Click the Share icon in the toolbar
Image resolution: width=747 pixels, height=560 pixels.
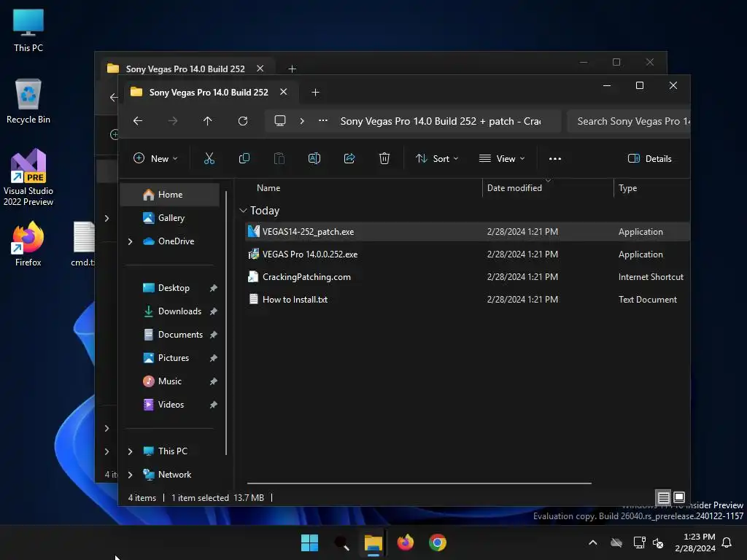[x=349, y=158]
